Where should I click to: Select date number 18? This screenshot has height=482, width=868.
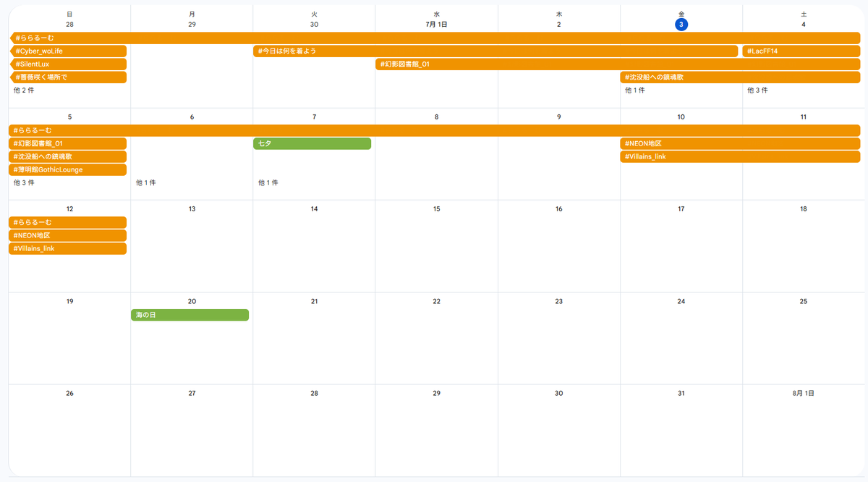804,209
